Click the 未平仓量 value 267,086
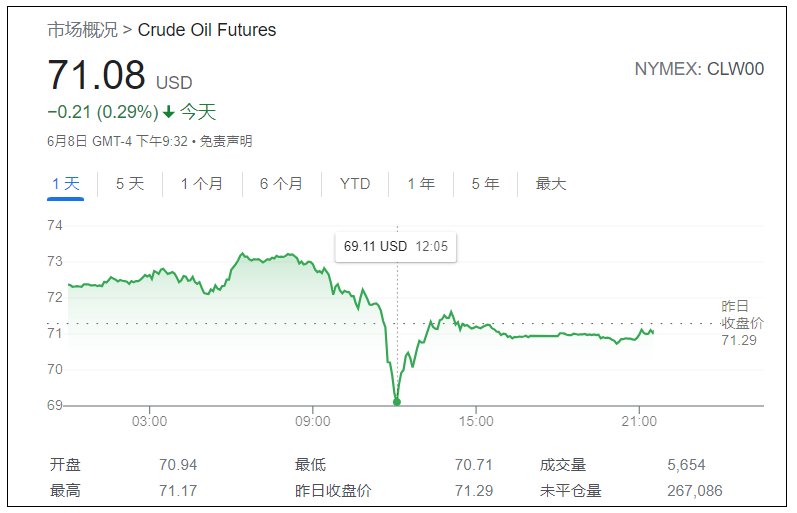Viewport: 797px width, 513px height. point(694,490)
